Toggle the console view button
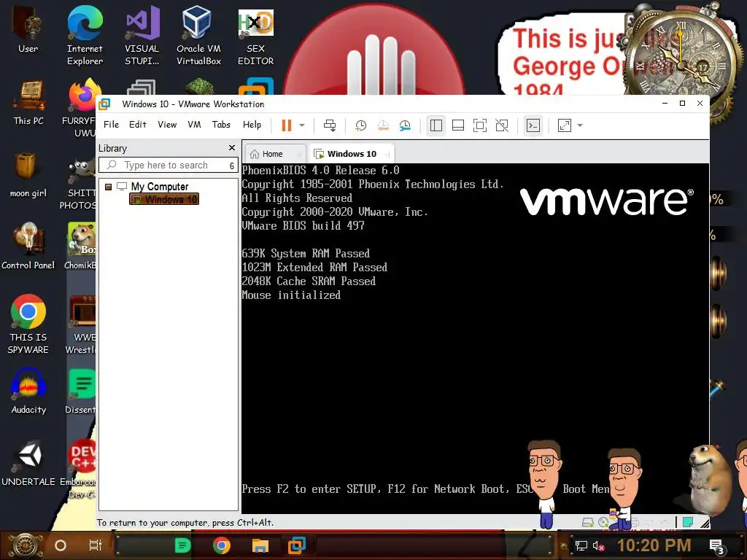Screen dimensions: 747x560 (x=533, y=125)
